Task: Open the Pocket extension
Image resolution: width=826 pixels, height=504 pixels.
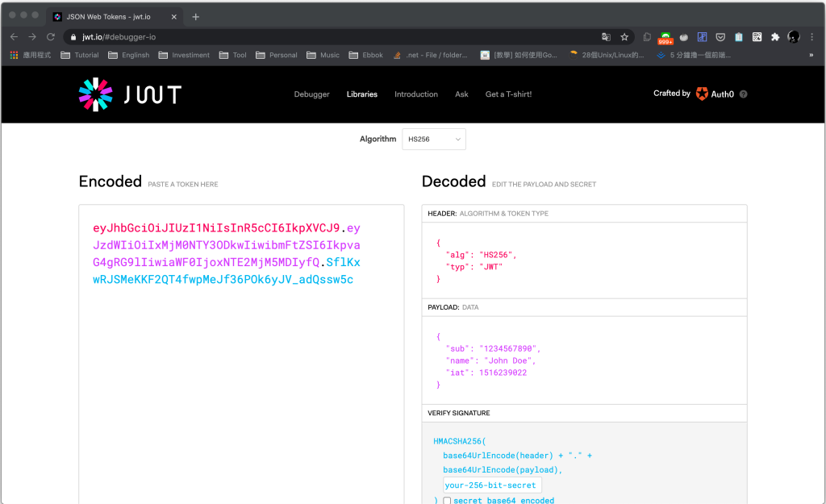Action: click(720, 37)
